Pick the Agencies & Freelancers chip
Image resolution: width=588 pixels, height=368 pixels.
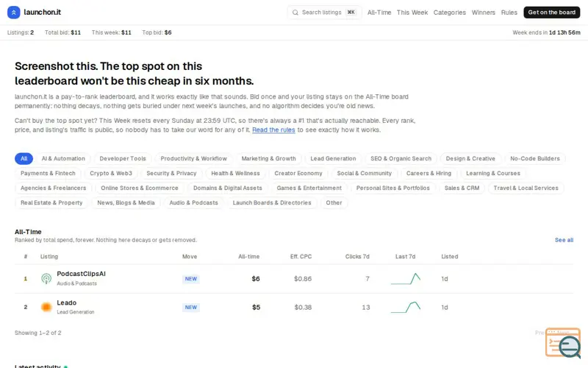click(x=53, y=188)
